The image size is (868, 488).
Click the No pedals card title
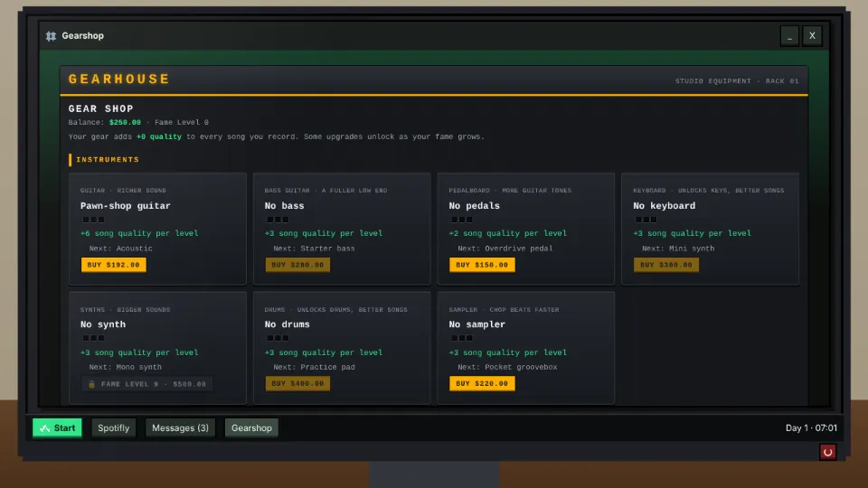(475, 206)
